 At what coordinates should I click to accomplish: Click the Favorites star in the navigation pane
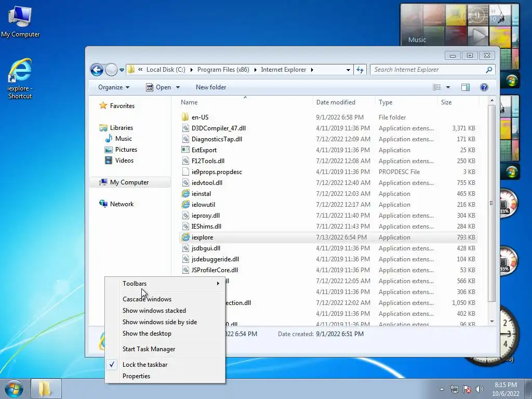tap(103, 106)
